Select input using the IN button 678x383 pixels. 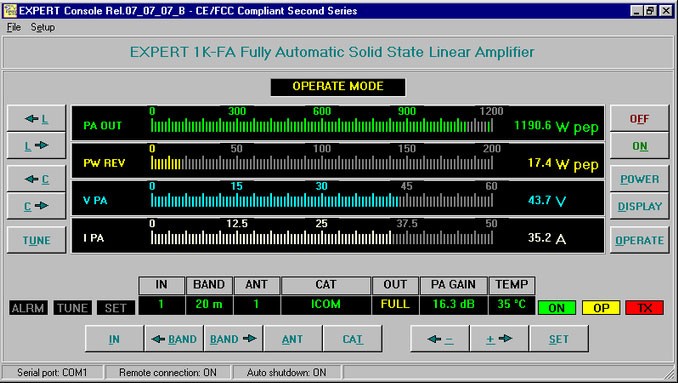pyautogui.click(x=114, y=339)
